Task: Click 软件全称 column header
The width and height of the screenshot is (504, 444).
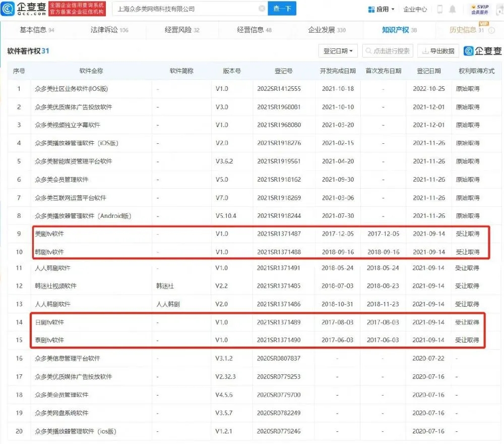Action: pyautogui.click(x=91, y=71)
